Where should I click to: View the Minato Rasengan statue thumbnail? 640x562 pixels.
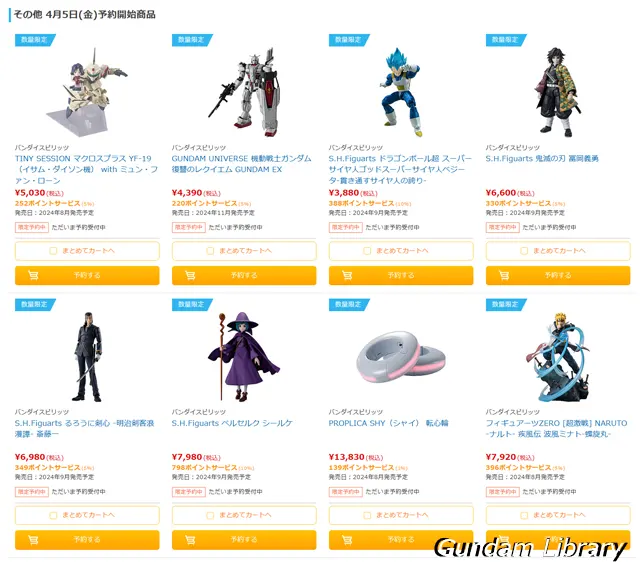(x=558, y=357)
